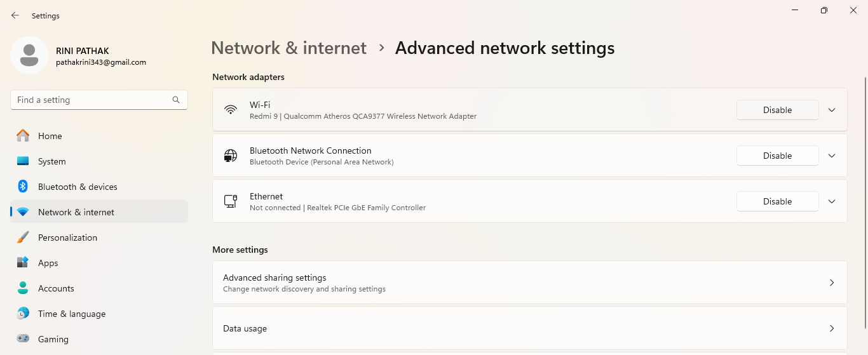This screenshot has height=355, width=868.
Task: Go to Network & internet breadcrumb
Action: pos(288,48)
